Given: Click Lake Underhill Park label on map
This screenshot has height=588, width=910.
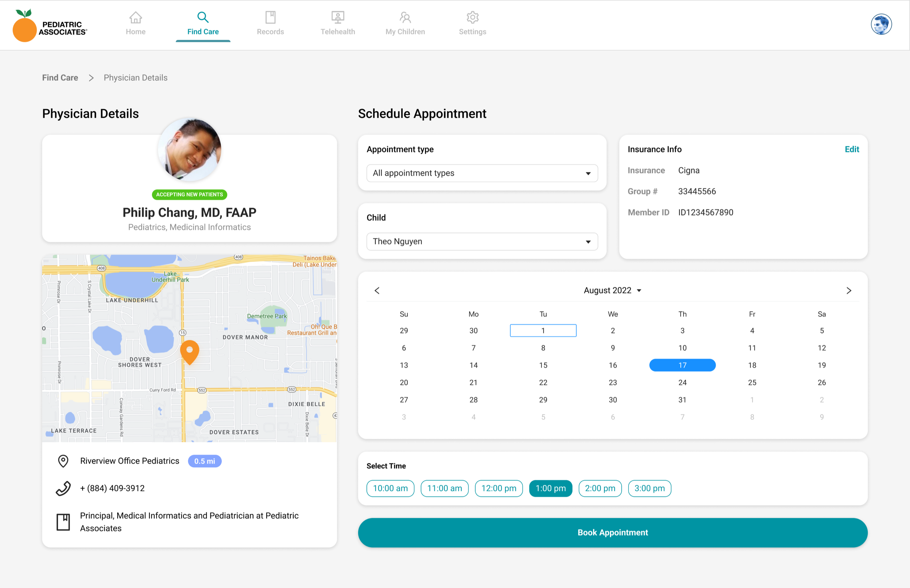Looking at the screenshot, I should click(170, 276).
